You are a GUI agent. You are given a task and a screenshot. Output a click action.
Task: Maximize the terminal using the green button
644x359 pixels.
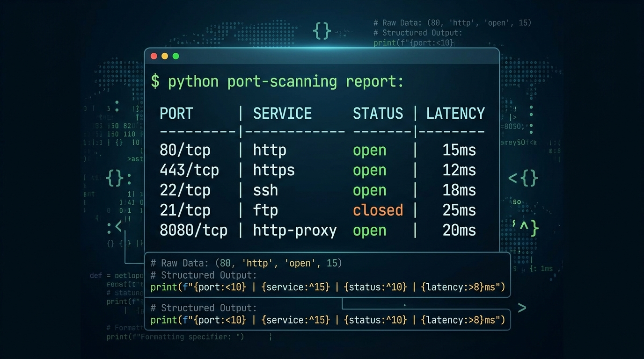(x=176, y=56)
